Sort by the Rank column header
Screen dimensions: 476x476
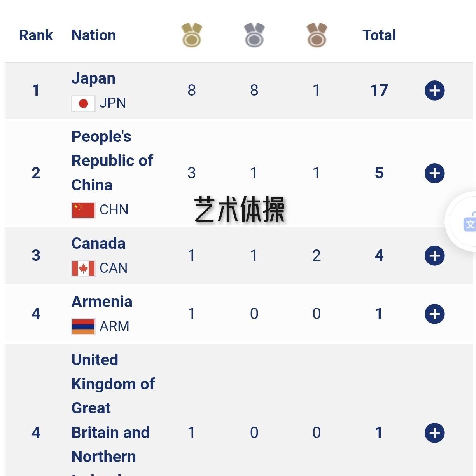pyautogui.click(x=36, y=35)
